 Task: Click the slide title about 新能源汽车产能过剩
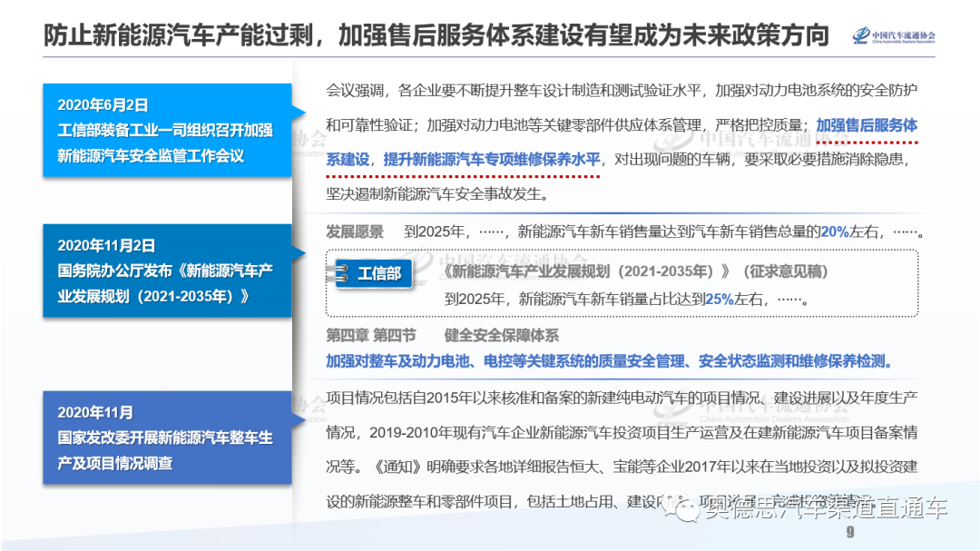(x=436, y=35)
